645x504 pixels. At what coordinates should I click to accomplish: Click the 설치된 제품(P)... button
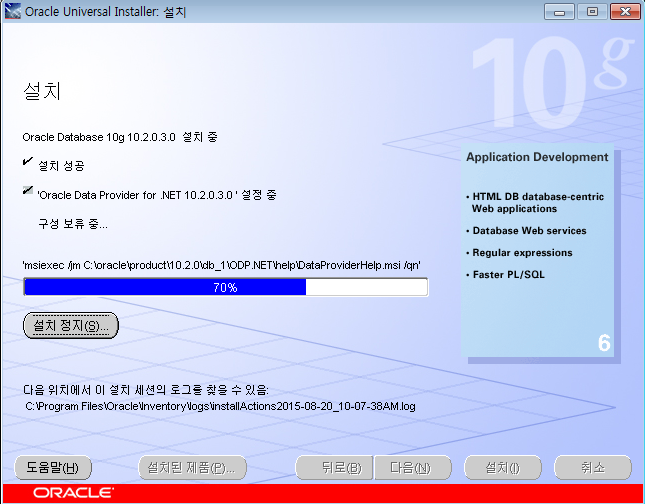[x=192, y=467]
